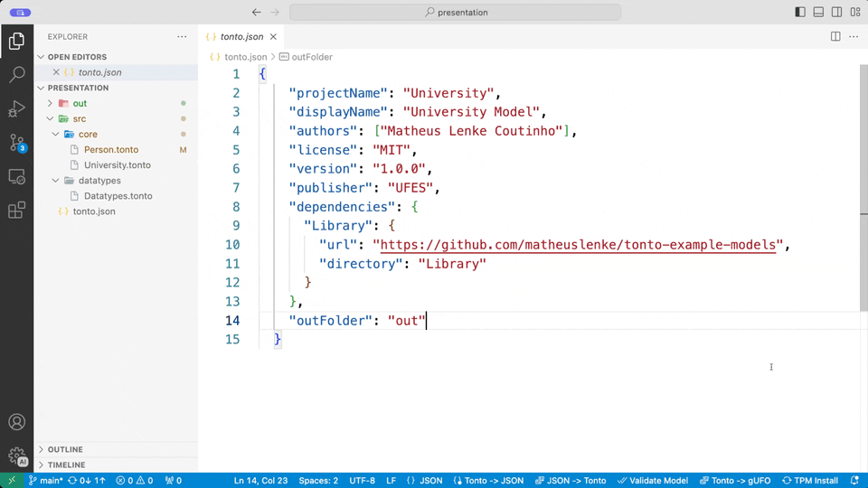Image resolution: width=868 pixels, height=488 pixels.
Task: Run Tonto -> JSON status bar command
Action: (x=488, y=480)
